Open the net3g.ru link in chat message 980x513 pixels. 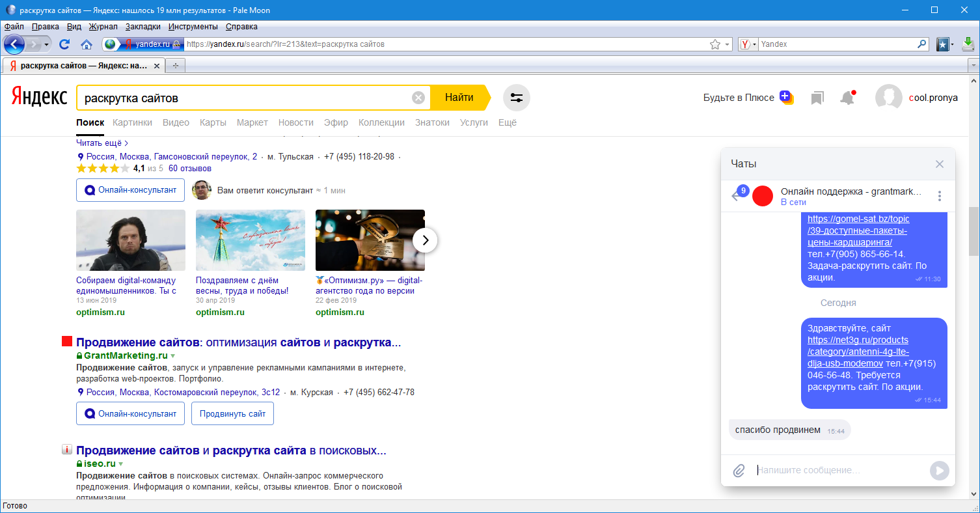tap(858, 352)
